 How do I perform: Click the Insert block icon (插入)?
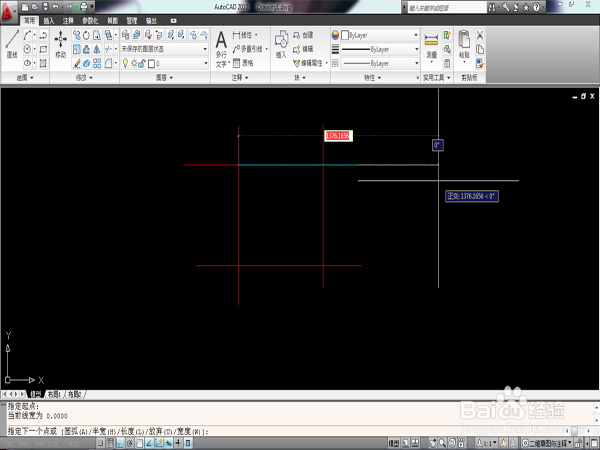[281, 44]
